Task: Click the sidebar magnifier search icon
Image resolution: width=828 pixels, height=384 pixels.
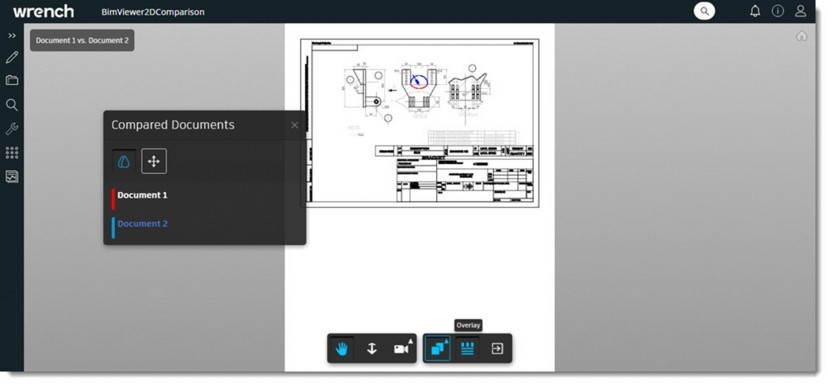Action: point(12,105)
